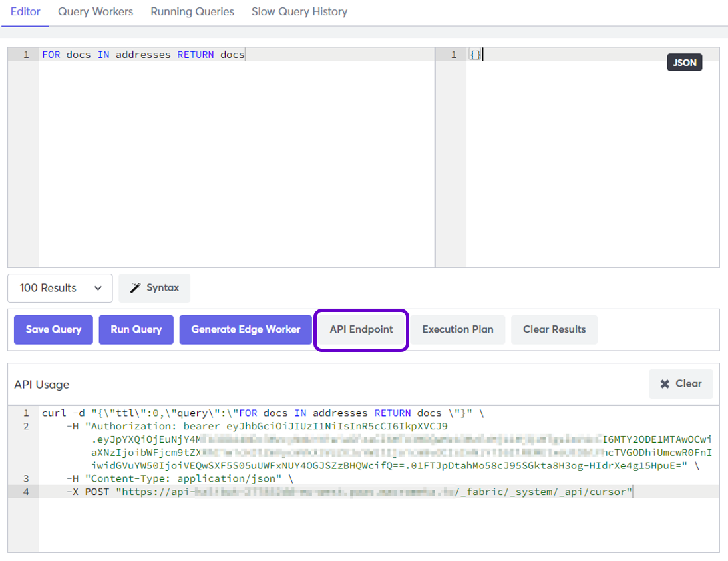The height and width of the screenshot is (561, 728).
Task: Select the Editor tab
Action: coord(25,11)
